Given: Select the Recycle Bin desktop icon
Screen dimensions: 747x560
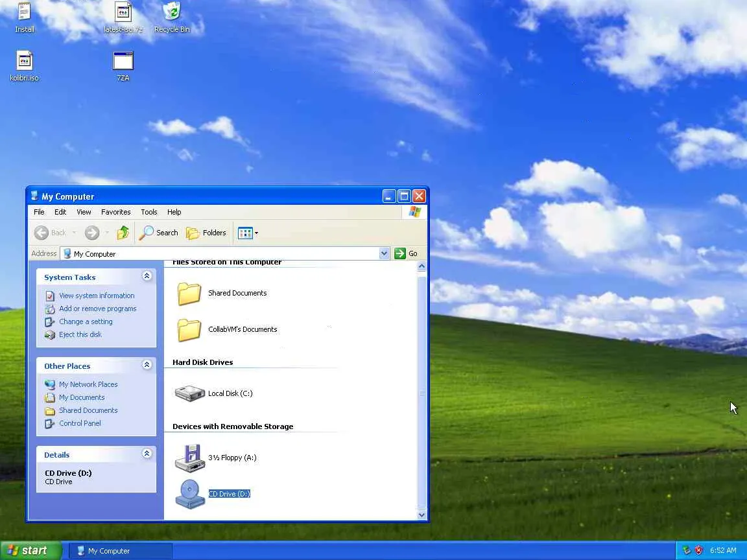Looking at the screenshot, I should 172,17.
